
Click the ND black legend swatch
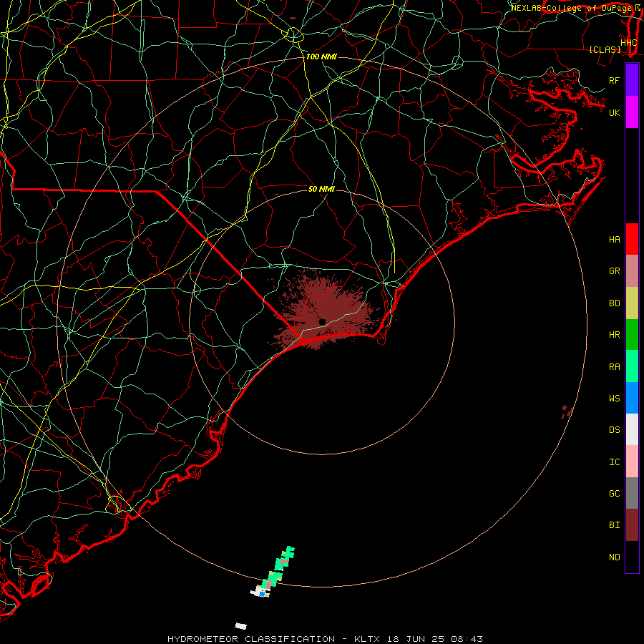(632, 557)
